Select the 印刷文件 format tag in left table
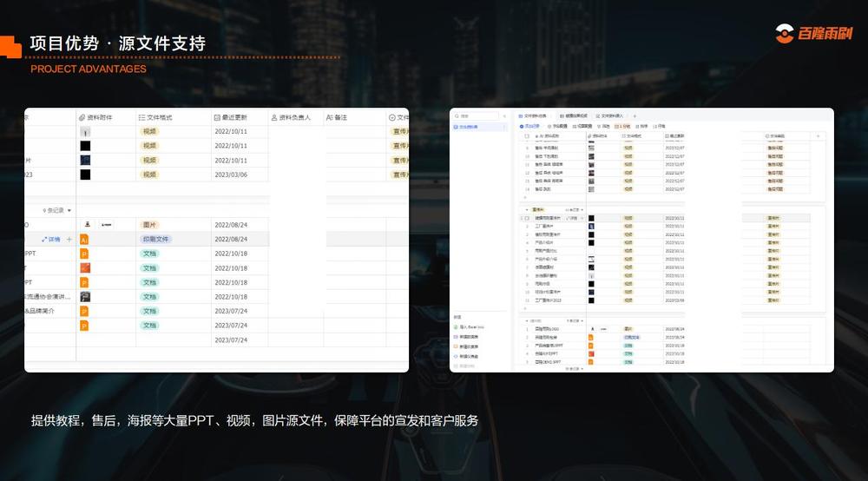The width and height of the screenshot is (868, 481). pyautogui.click(x=155, y=239)
